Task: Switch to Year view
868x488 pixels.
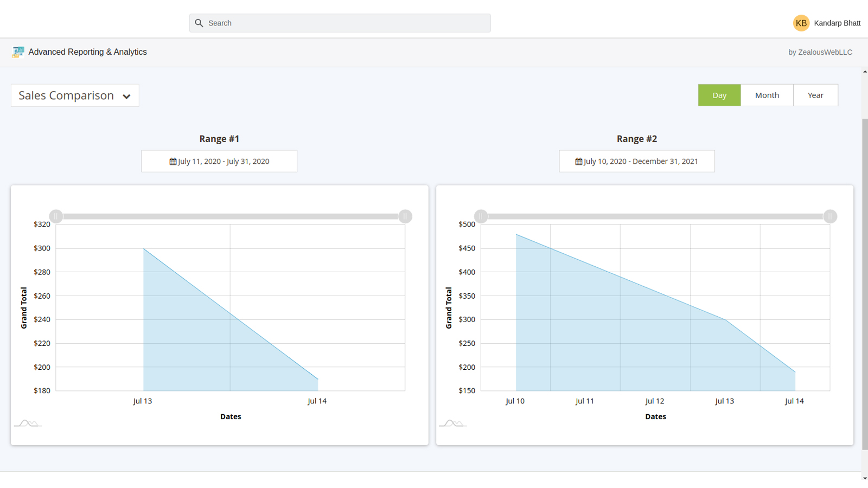Action: 815,95
